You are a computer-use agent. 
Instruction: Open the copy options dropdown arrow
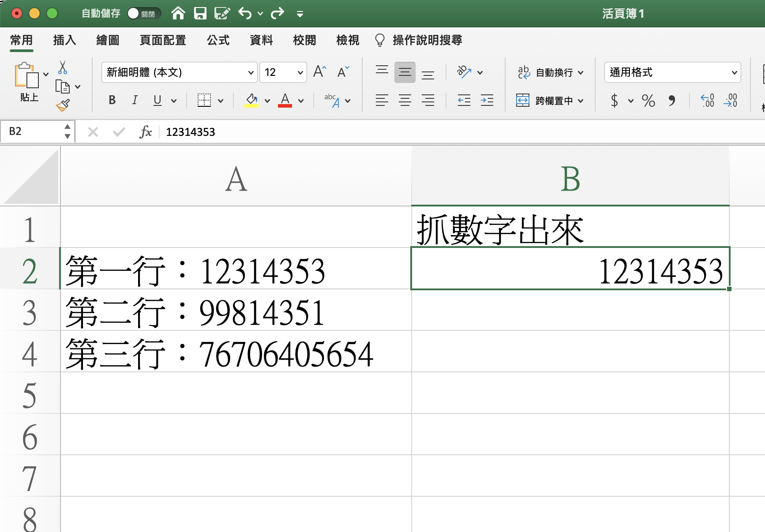click(78, 87)
